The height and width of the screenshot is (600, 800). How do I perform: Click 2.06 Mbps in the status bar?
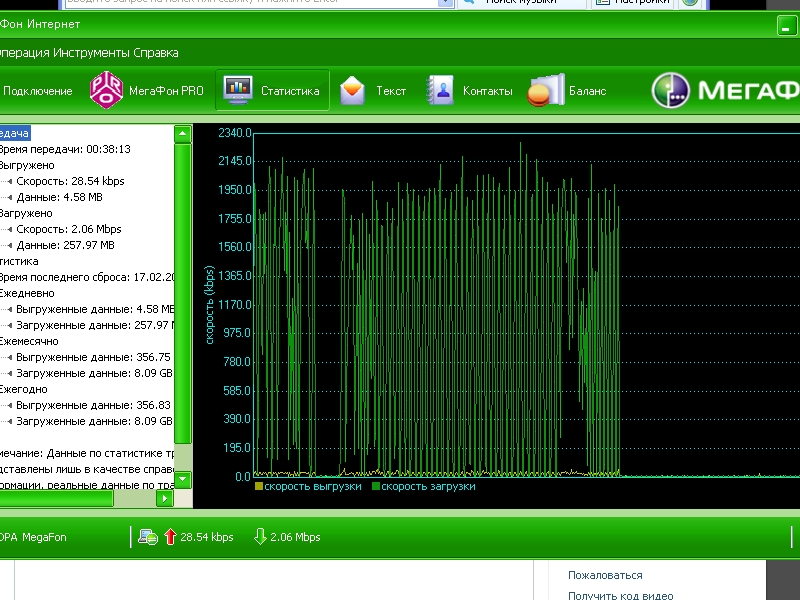pos(295,537)
